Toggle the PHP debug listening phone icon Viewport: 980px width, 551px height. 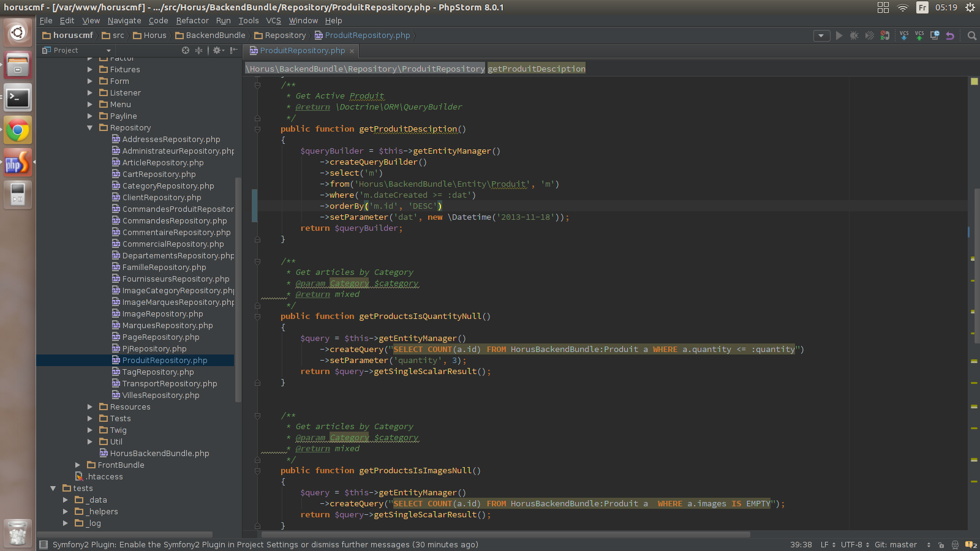click(884, 36)
